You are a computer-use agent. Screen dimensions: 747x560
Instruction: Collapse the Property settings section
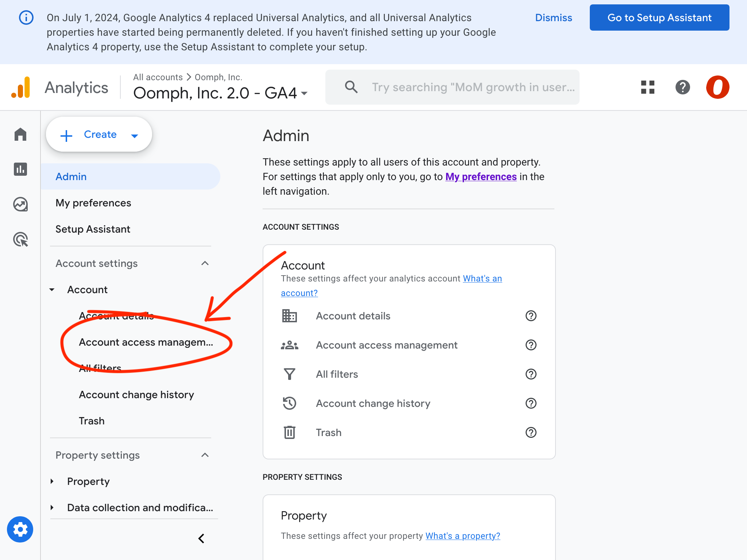click(205, 455)
